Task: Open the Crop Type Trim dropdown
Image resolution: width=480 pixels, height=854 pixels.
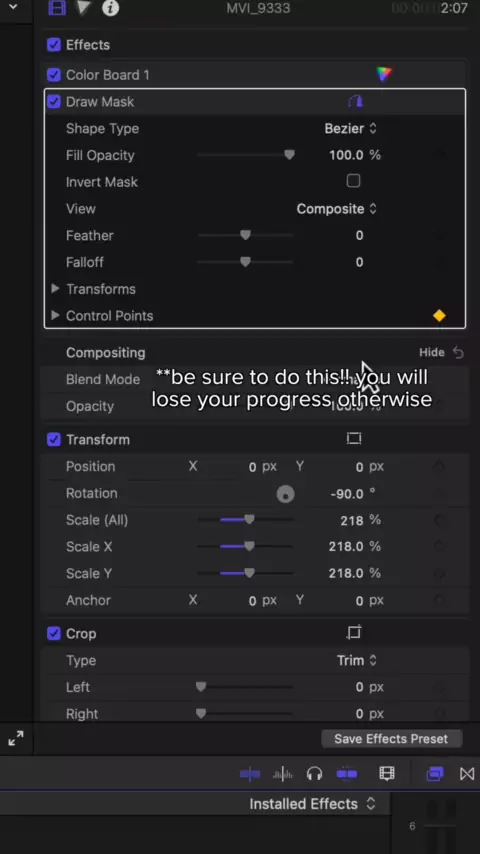Action: coord(357,660)
